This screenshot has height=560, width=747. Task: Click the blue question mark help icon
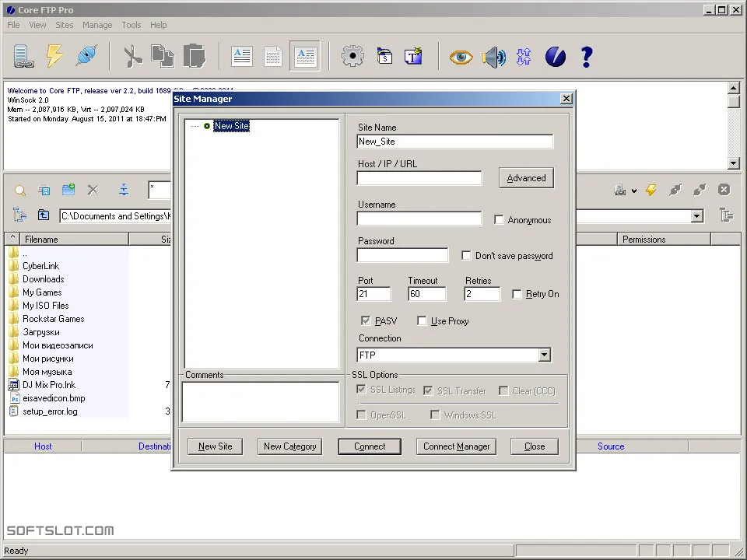587,57
